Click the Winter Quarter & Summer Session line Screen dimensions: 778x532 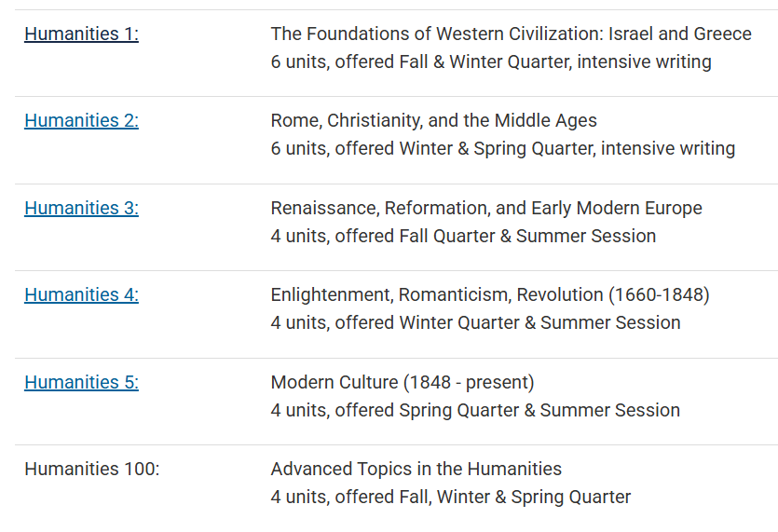[x=475, y=323]
